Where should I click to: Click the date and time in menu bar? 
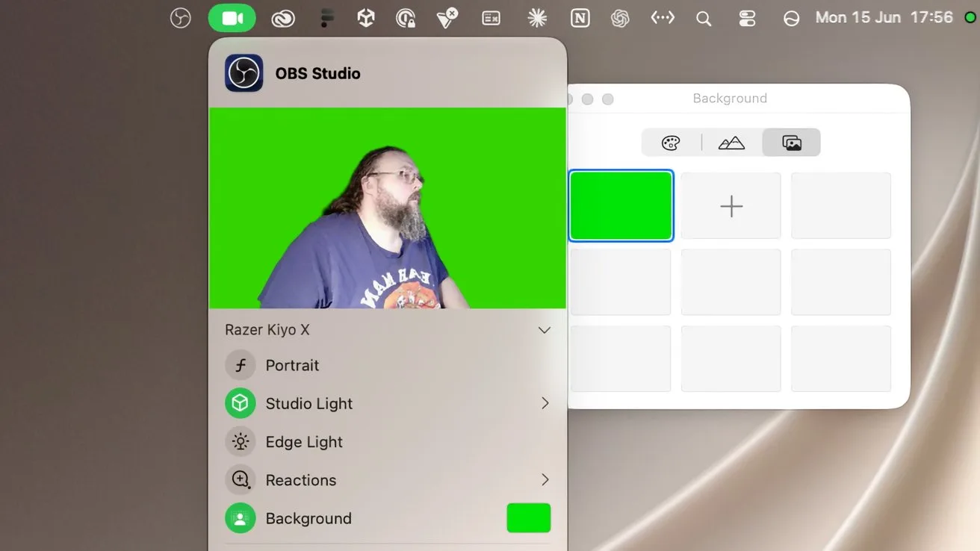(x=884, y=17)
